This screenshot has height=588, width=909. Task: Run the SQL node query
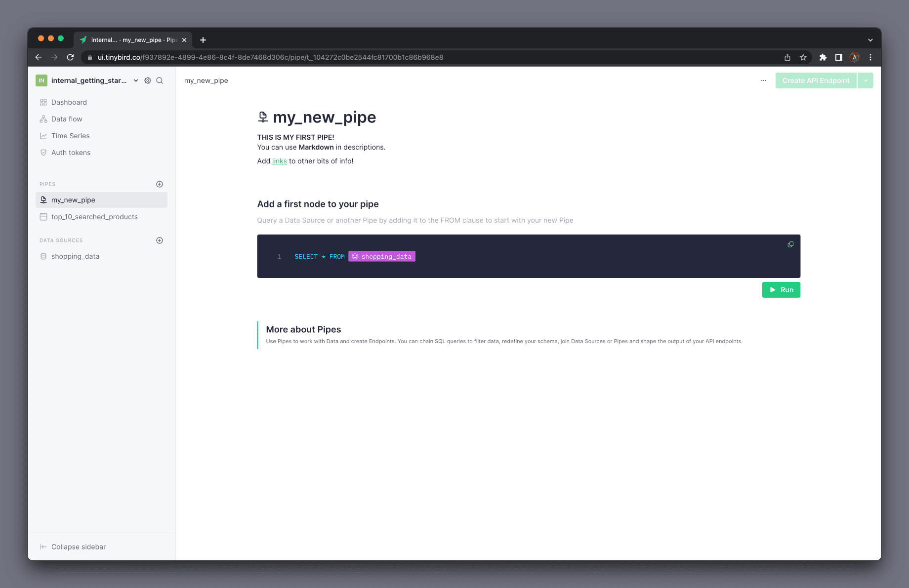click(781, 290)
